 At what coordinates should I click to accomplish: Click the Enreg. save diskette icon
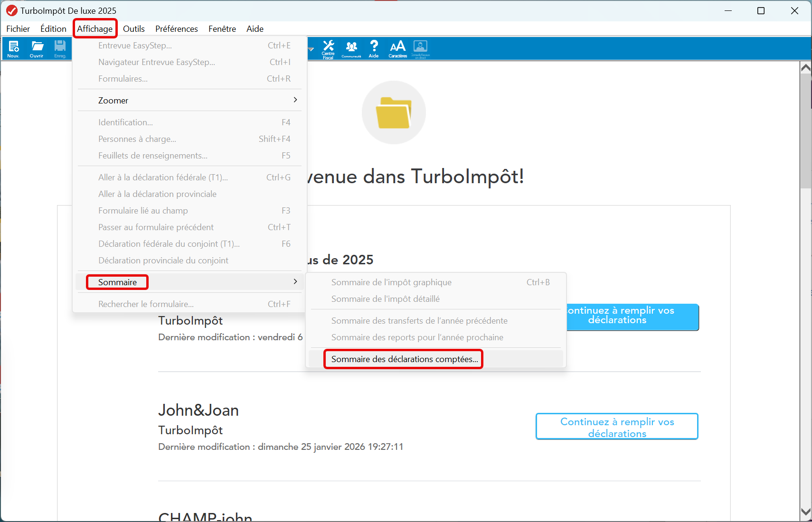coord(60,48)
